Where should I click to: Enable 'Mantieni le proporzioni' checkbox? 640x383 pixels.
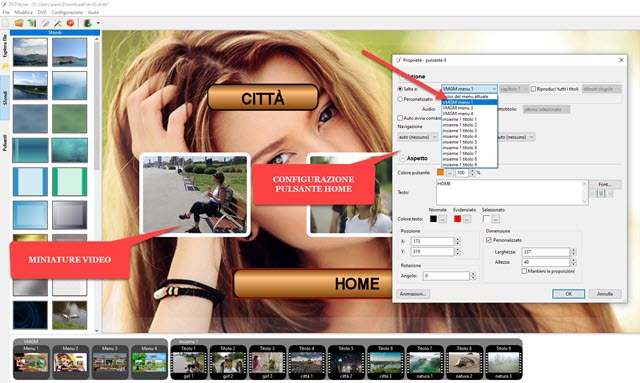[524, 271]
